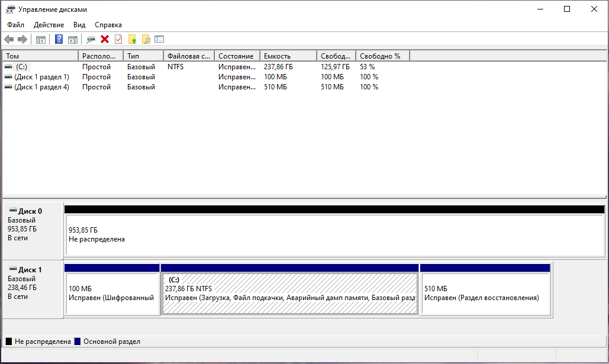Open the Файл menu
This screenshot has width=609, height=364.
click(15, 25)
